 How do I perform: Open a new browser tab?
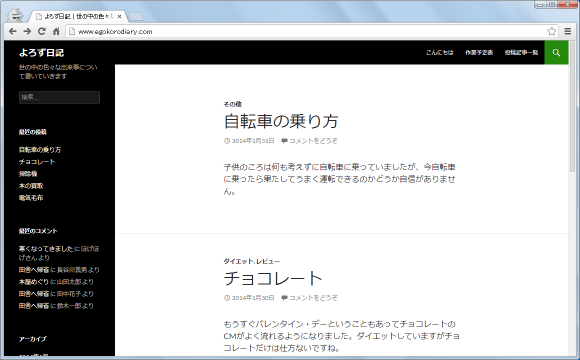[136, 17]
